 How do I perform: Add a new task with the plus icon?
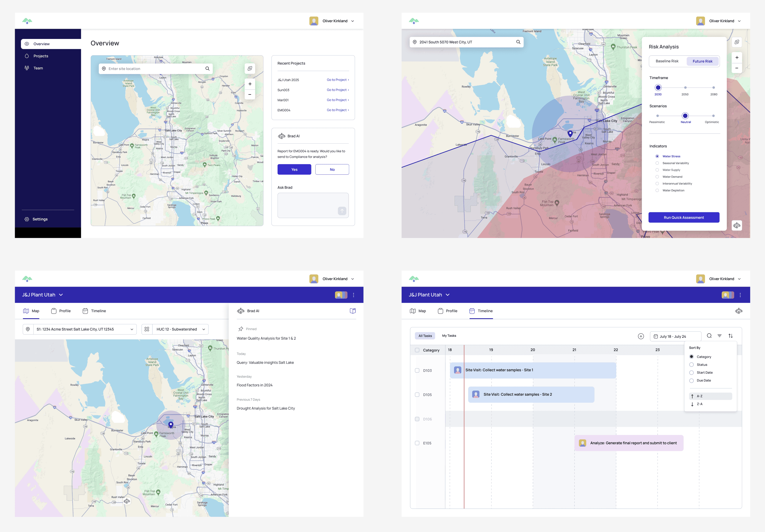pyautogui.click(x=641, y=336)
